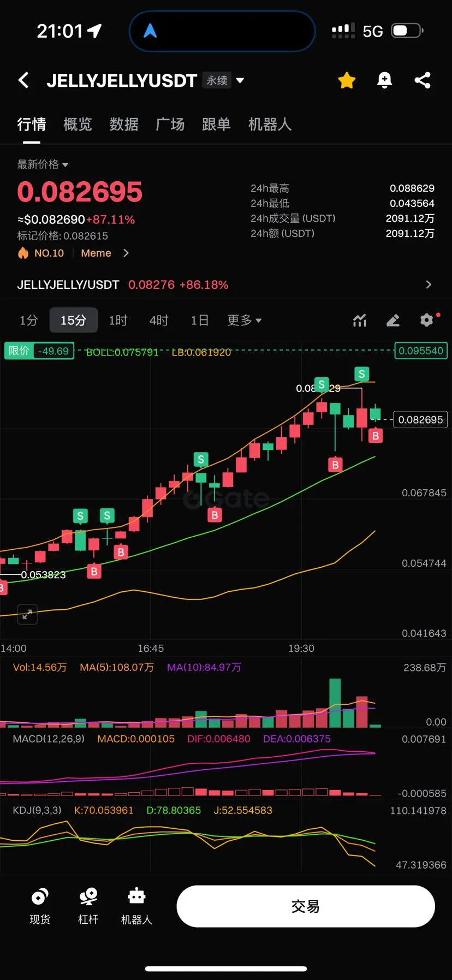The height and width of the screenshot is (980, 452).
Task: Expand chart to fullscreen icon
Action: pos(27,614)
